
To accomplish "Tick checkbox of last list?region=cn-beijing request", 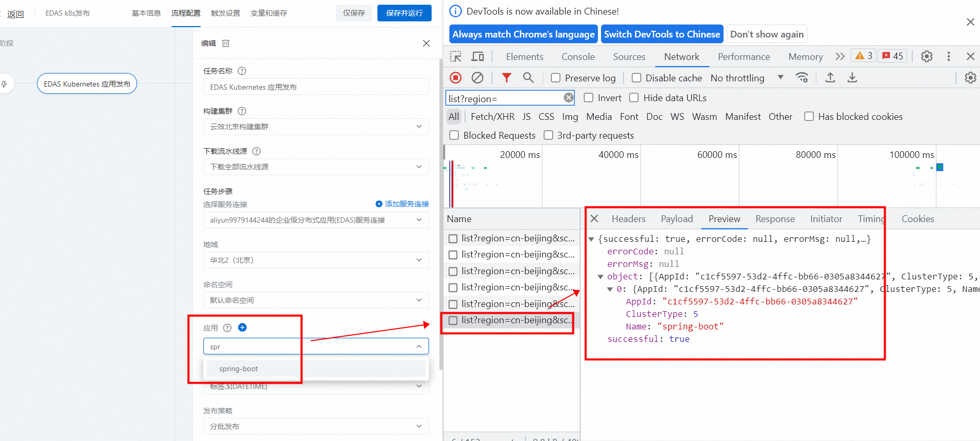I will pyautogui.click(x=453, y=320).
